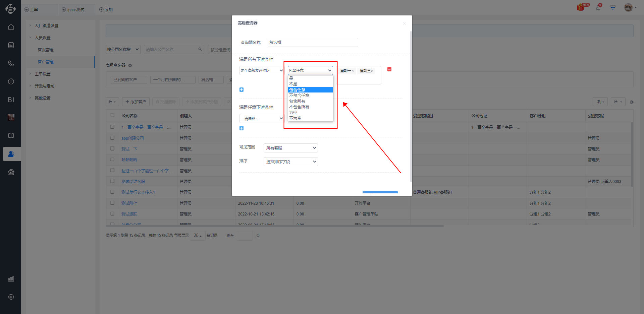The width and height of the screenshot is (644, 314).
Task: Toggle the select-all header checkbox
Action: (x=112, y=115)
